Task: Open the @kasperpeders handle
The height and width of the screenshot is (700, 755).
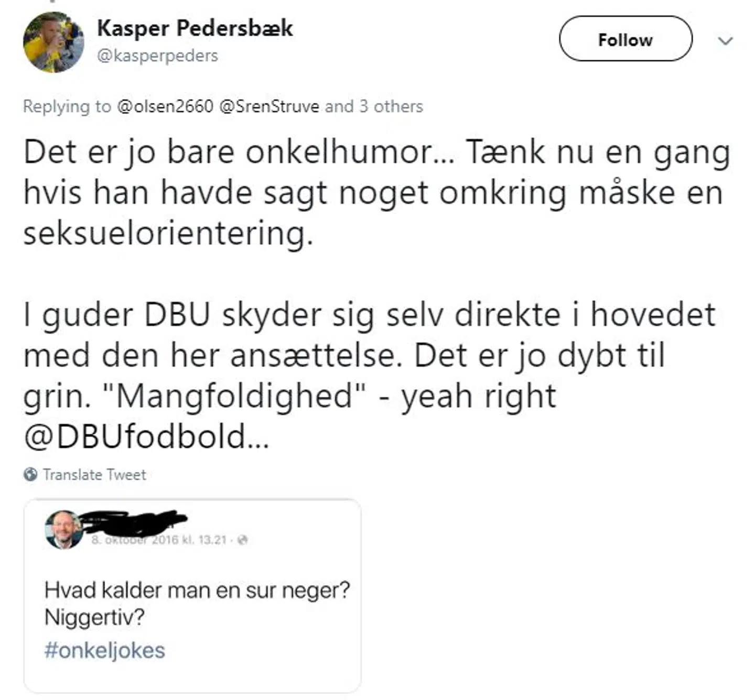Action: point(157,56)
